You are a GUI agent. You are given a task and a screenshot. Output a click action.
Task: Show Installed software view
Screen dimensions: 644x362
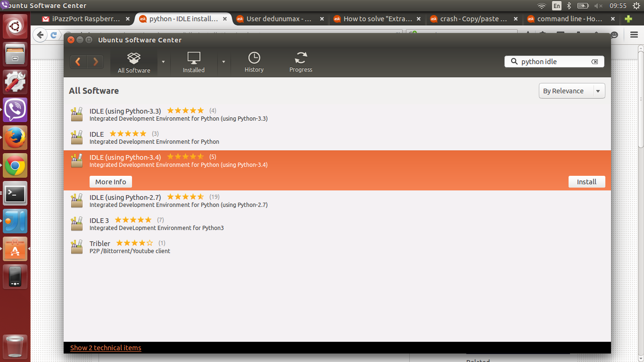point(194,63)
